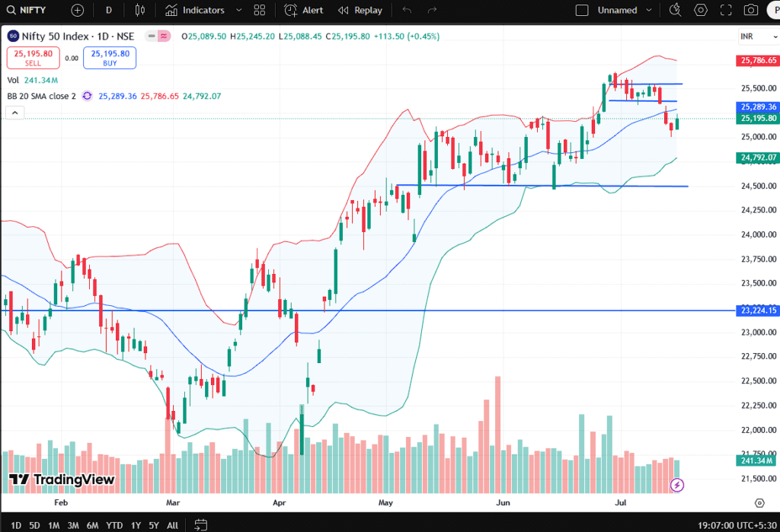Viewport: 780px width, 532px height.
Task: Click the purple lightning flash icon
Action: 677,485
